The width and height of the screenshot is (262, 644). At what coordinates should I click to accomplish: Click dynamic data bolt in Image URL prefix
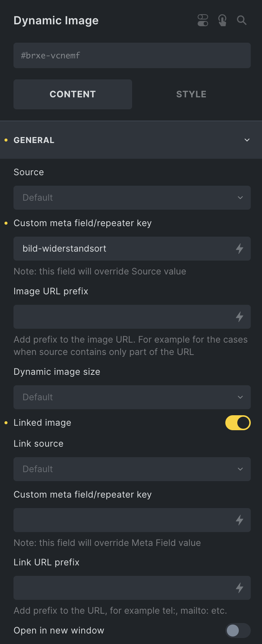(x=240, y=317)
